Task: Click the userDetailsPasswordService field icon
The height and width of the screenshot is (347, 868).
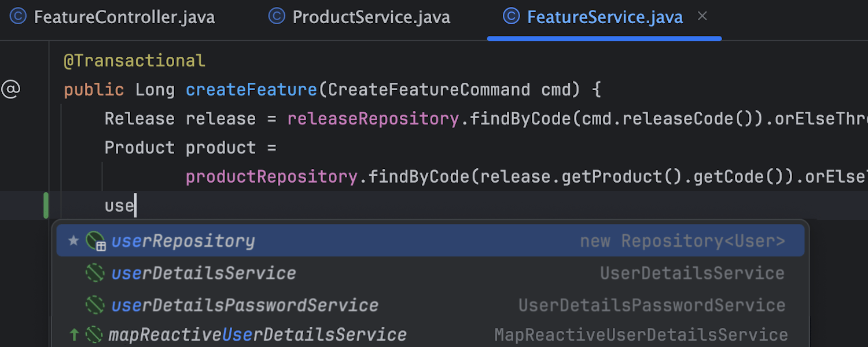Action: click(96, 305)
